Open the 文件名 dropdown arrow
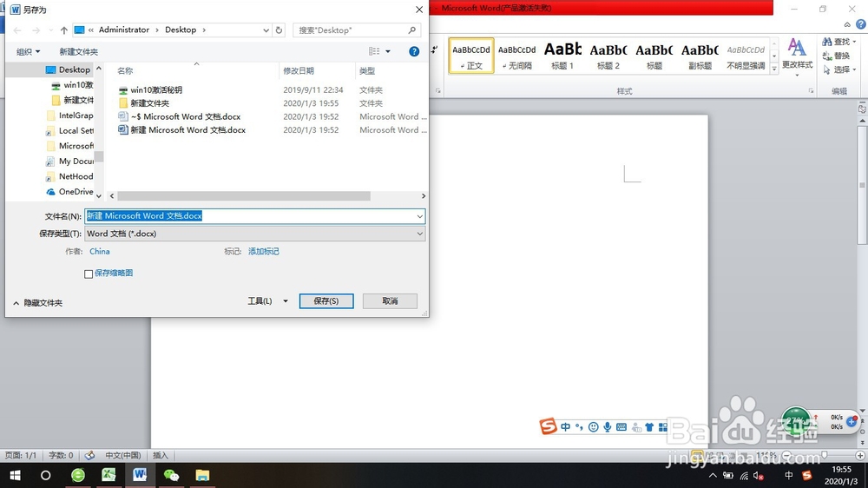 pyautogui.click(x=419, y=216)
